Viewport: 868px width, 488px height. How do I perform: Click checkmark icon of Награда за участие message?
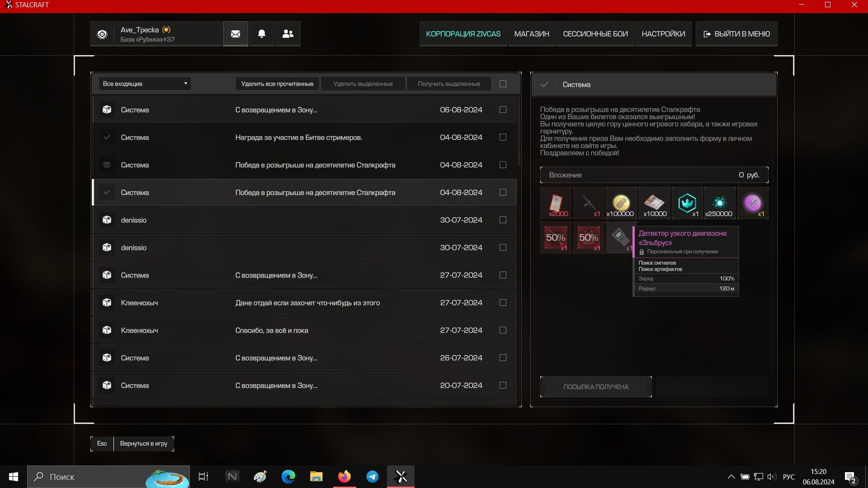coord(107,137)
